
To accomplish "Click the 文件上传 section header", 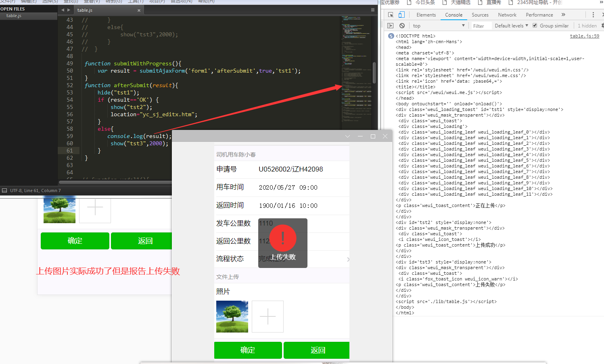I will [228, 277].
